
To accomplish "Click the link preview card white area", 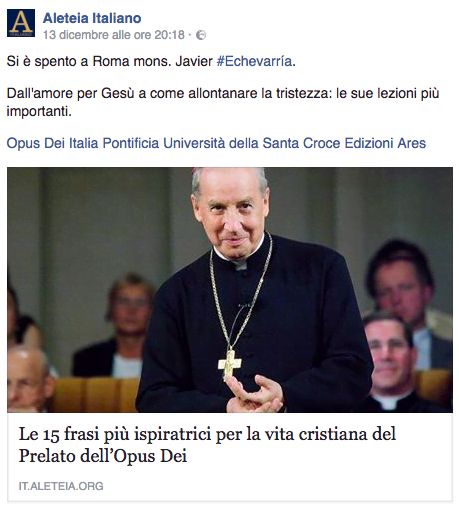I will (x=230, y=456).
